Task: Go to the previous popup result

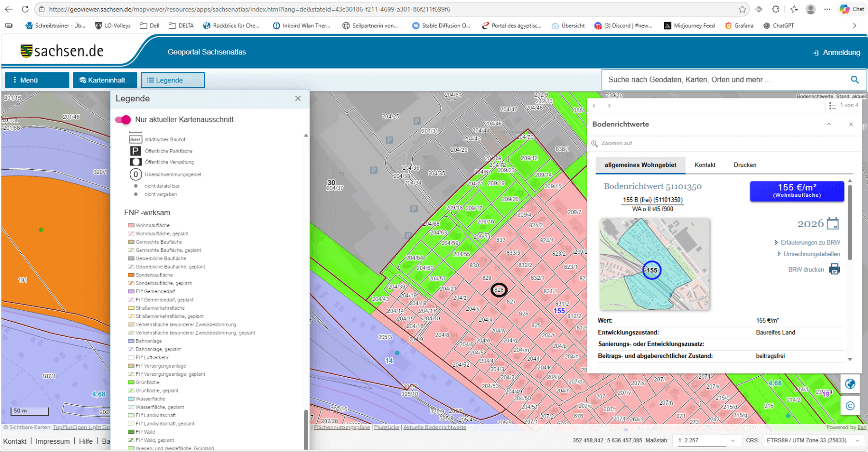Action: pos(595,106)
